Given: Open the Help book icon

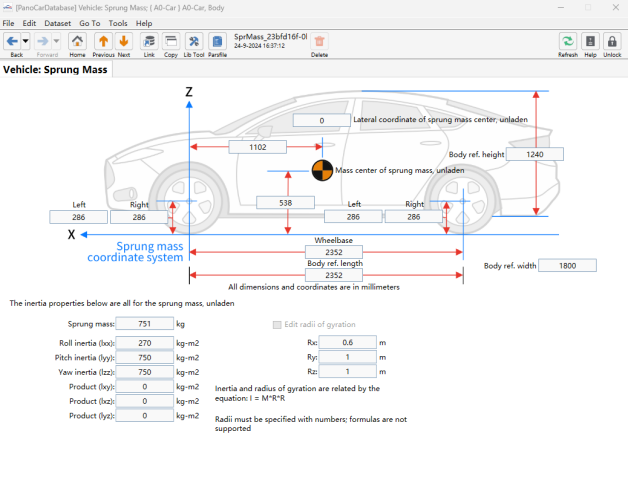Looking at the screenshot, I should (x=590, y=41).
